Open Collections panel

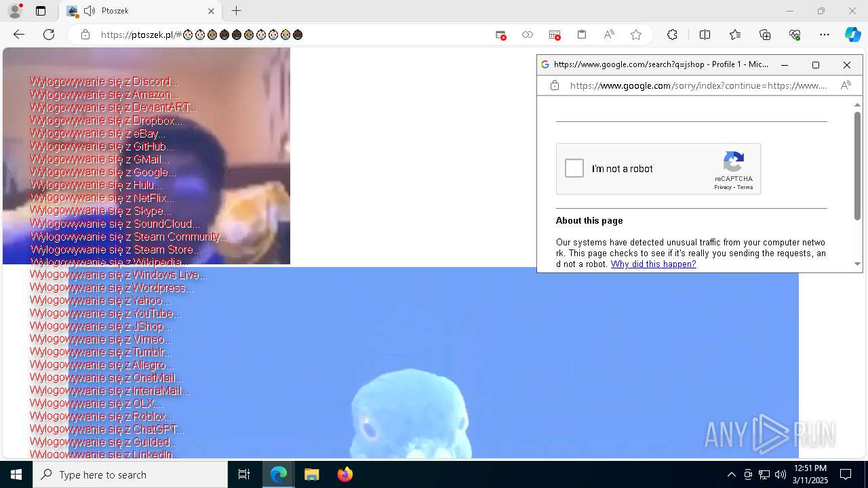coord(765,35)
